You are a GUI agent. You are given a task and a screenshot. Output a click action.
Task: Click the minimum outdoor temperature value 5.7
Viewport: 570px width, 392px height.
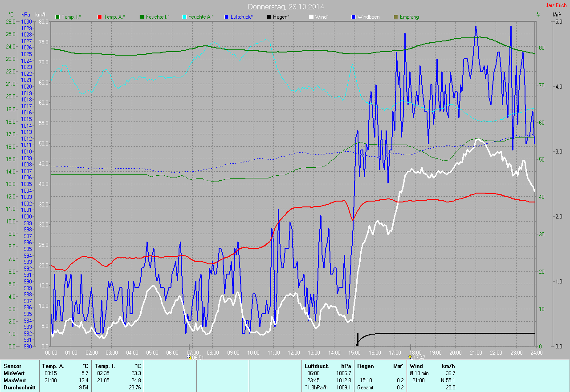pyautogui.click(x=85, y=373)
